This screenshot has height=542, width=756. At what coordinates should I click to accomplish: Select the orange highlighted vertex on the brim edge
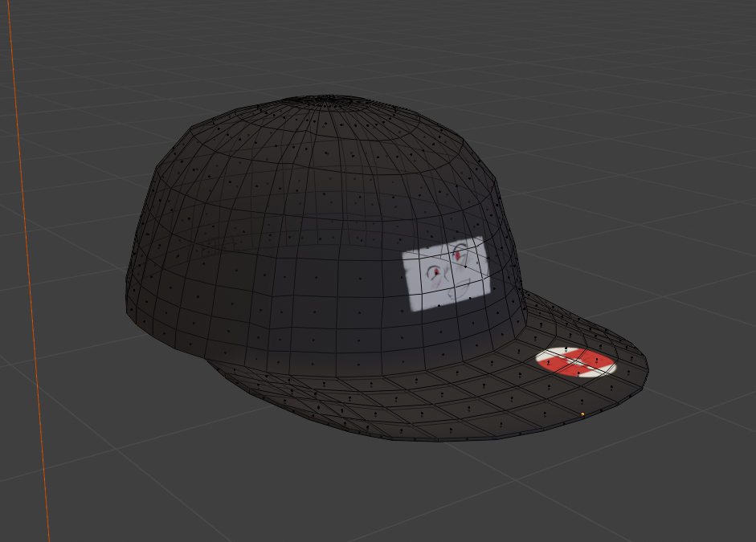click(582, 414)
